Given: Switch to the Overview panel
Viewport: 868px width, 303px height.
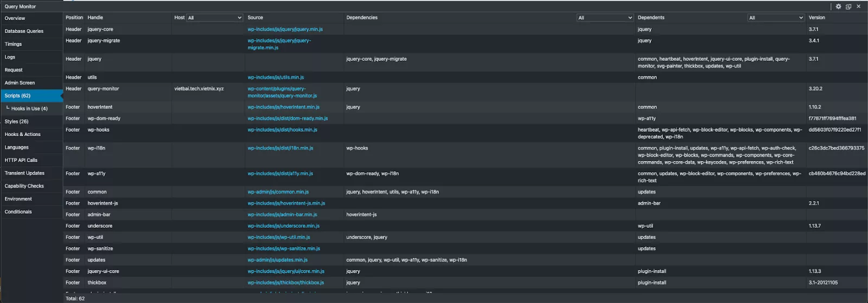Looking at the screenshot, I should (x=15, y=18).
